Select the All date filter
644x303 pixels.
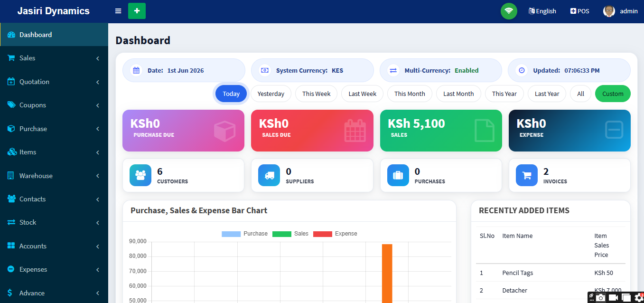580,94
